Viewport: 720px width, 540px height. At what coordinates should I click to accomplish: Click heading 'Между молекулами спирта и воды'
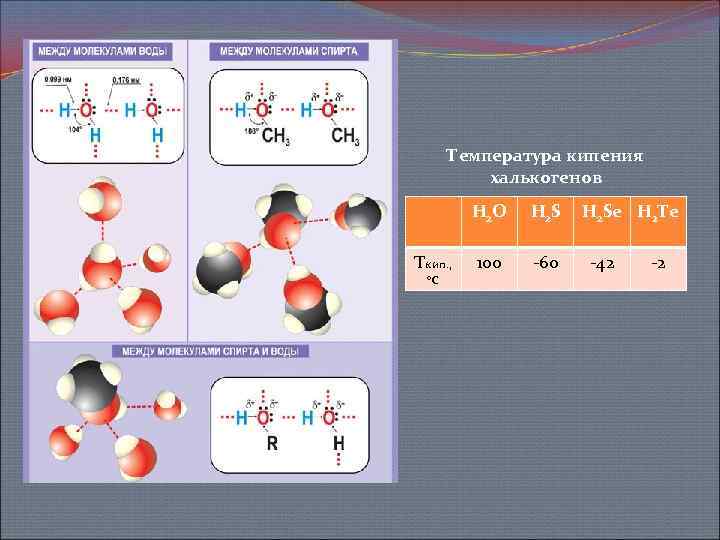click(210, 352)
